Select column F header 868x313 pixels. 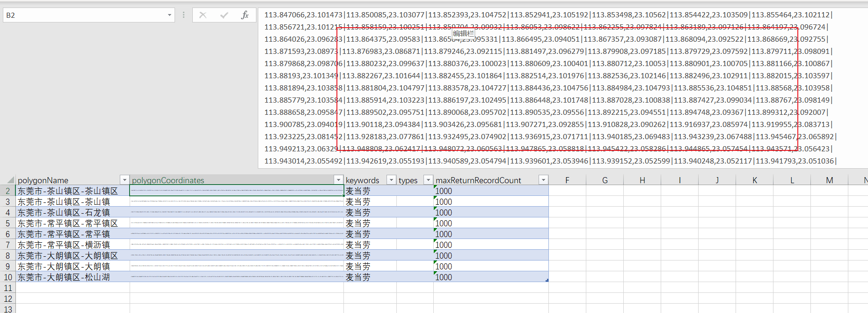(567, 180)
